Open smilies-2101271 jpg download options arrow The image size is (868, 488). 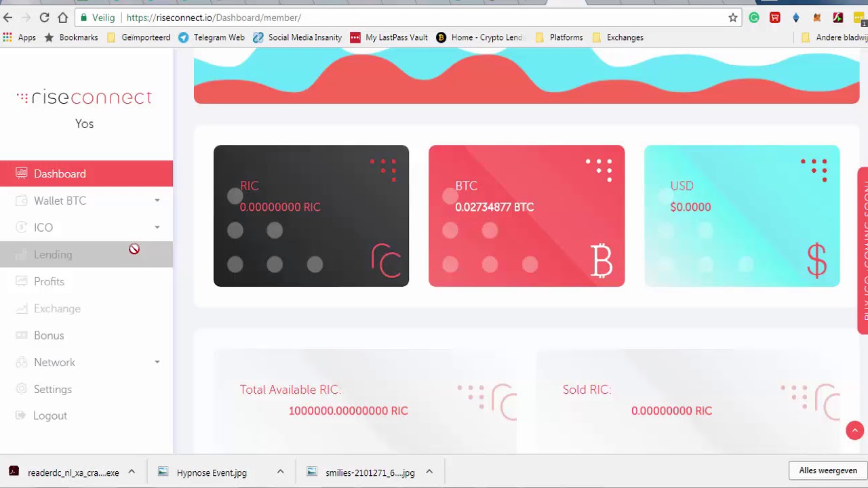point(429,472)
